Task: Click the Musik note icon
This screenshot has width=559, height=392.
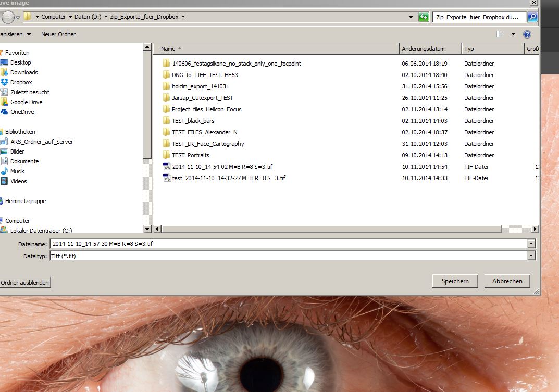Action: (4, 171)
